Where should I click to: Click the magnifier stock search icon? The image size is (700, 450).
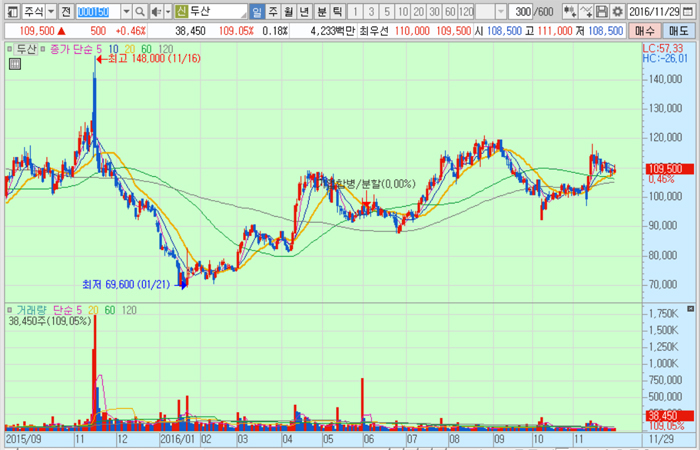coord(140,11)
